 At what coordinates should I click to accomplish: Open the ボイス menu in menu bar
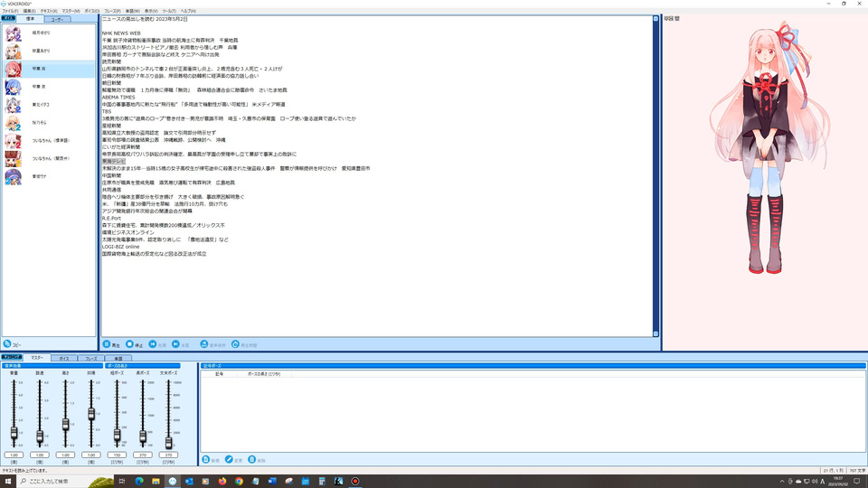[92, 11]
